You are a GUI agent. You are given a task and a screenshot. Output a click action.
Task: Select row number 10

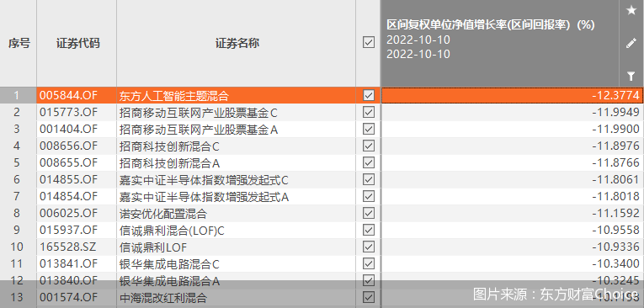[x=17, y=247]
